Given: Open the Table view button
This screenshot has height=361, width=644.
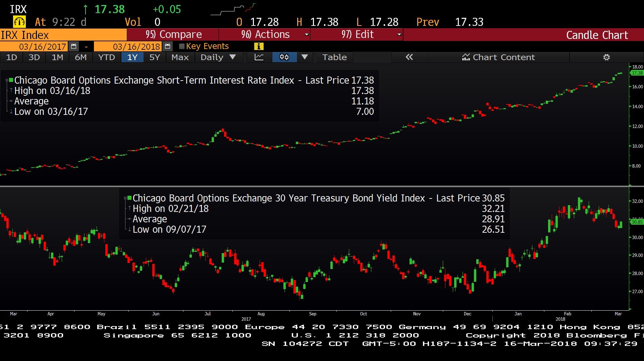Looking at the screenshot, I should [x=334, y=57].
